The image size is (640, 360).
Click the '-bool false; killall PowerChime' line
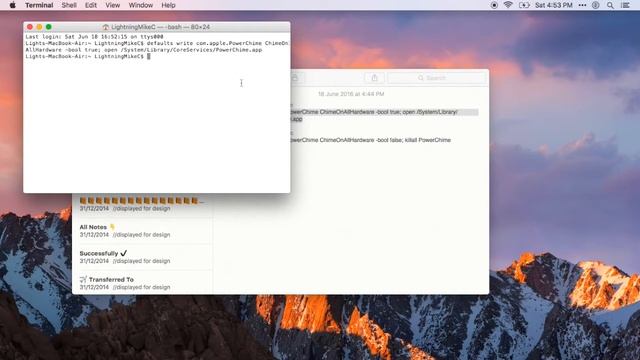pyautogui.click(x=371, y=140)
